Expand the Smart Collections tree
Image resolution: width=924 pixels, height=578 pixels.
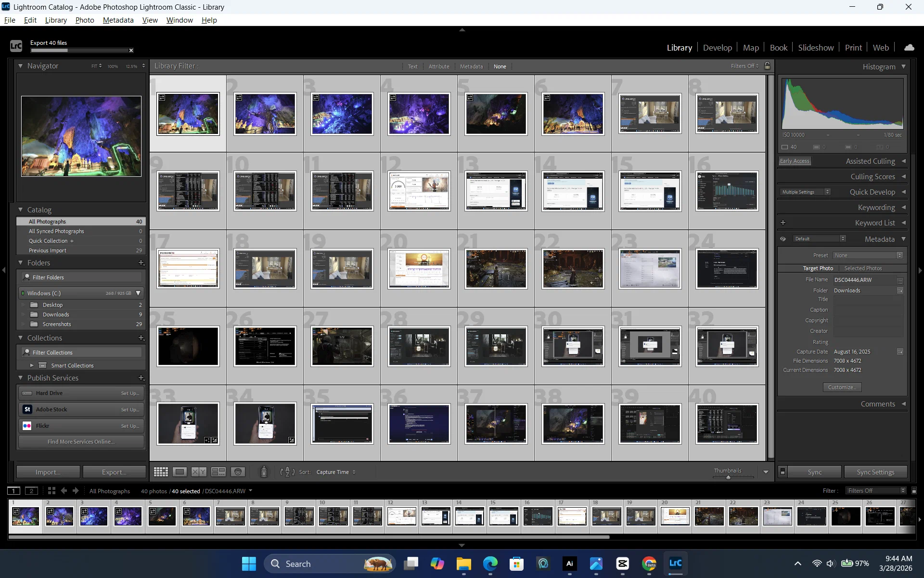(32, 366)
